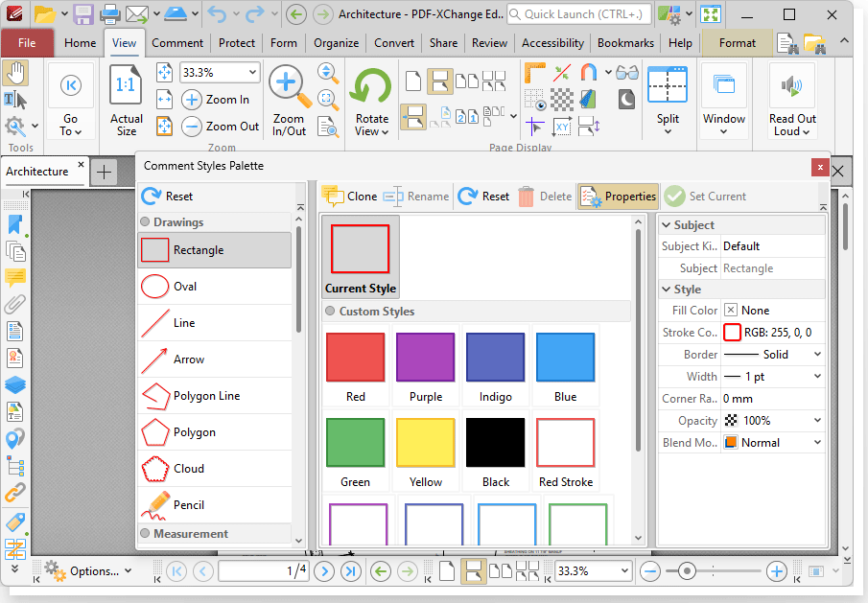
Task: Toggle the snapping magnet icon
Action: click(x=589, y=73)
